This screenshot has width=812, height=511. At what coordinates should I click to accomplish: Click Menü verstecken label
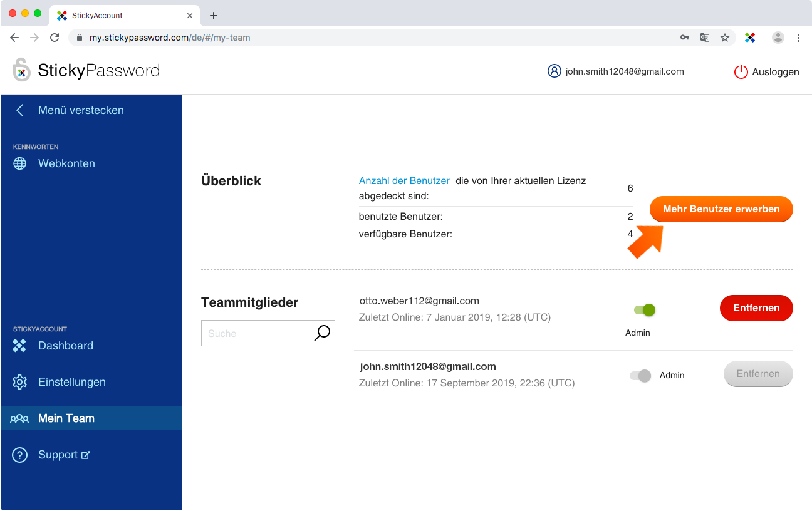pyautogui.click(x=81, y=110)
